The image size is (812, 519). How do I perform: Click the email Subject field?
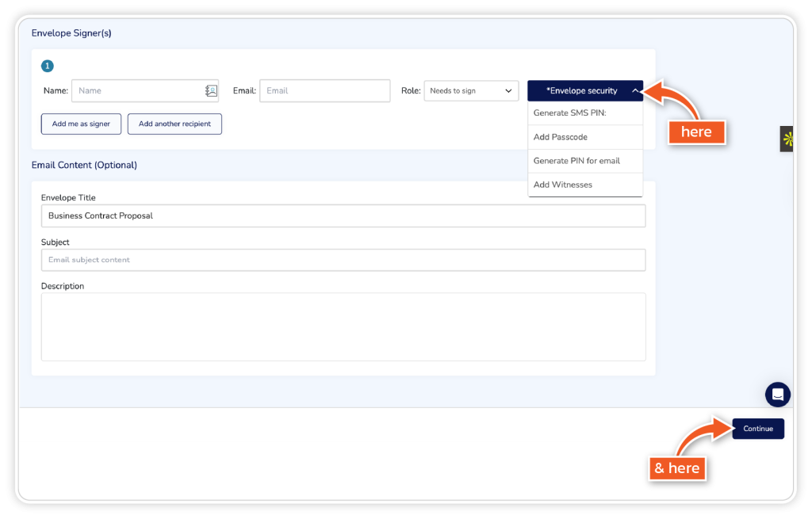point(343,260)
